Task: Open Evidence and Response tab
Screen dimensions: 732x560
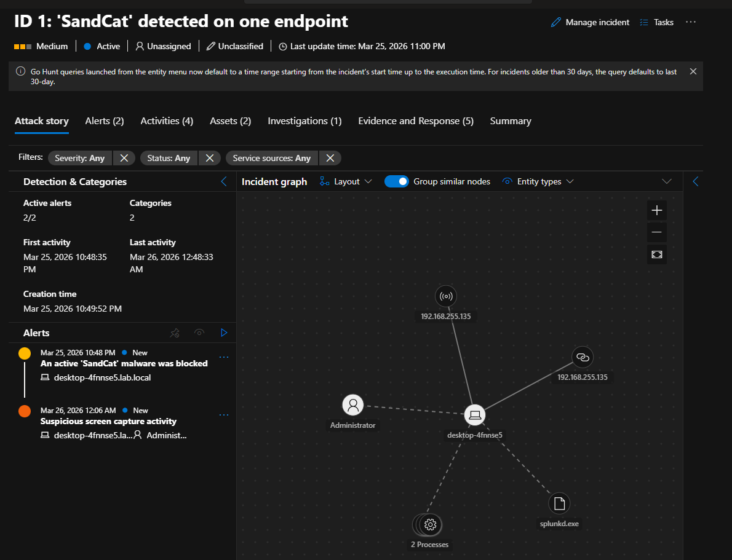Action: coord(416,121)
